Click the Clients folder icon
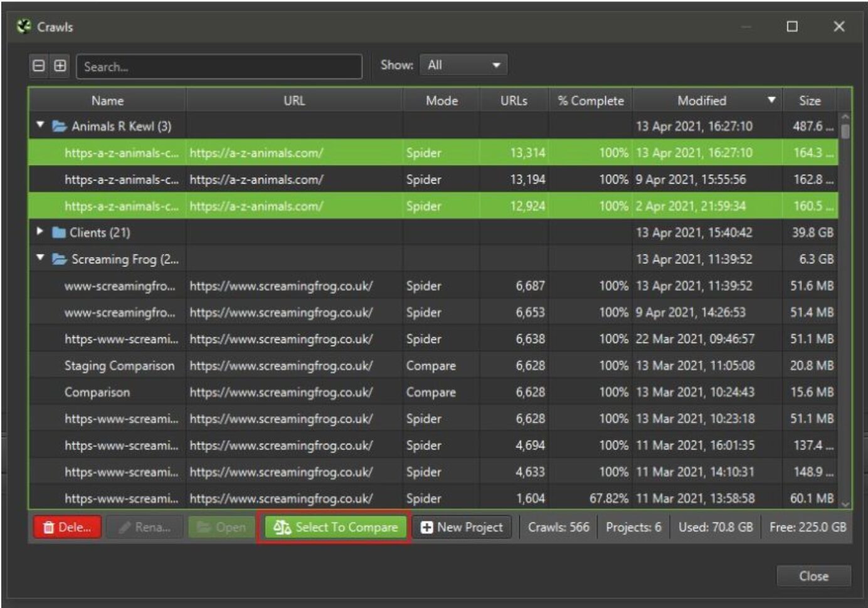 59,233
